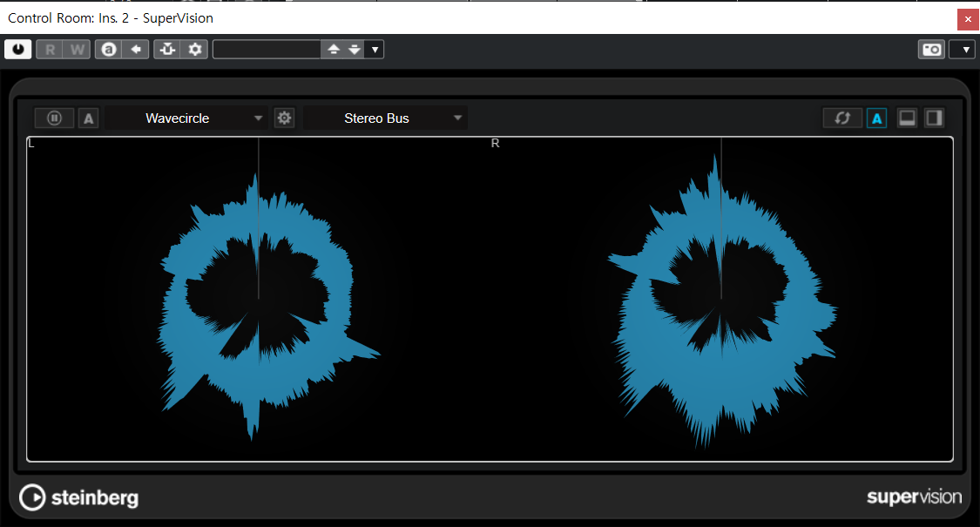Image resolution: width=980 pixels, height=527 pixels.
Task: Click the empty preset name field
Action: [267, 50]
